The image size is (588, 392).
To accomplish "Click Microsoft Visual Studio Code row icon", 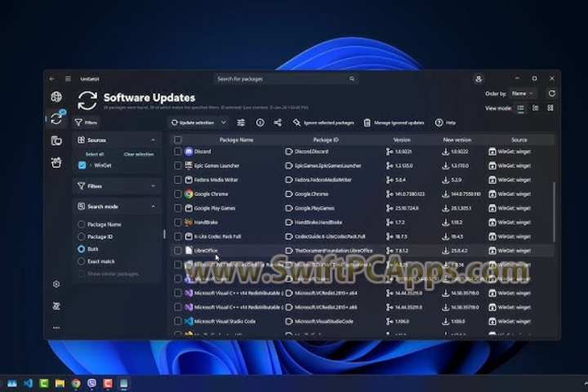I will point(189,321).
